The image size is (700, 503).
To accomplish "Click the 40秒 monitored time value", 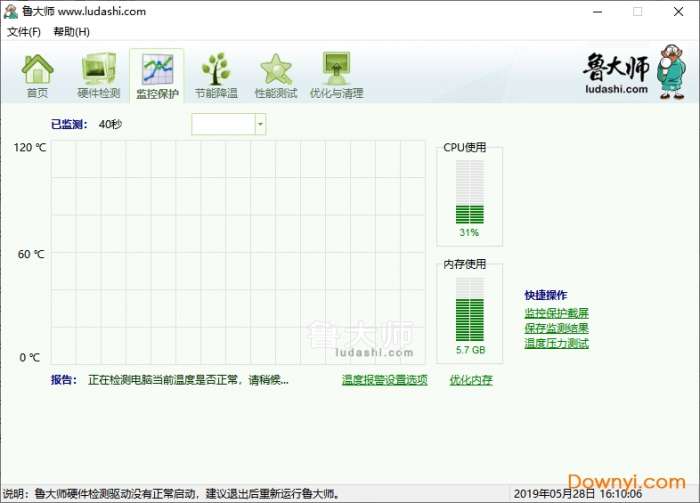I will [x=110, y=124].
